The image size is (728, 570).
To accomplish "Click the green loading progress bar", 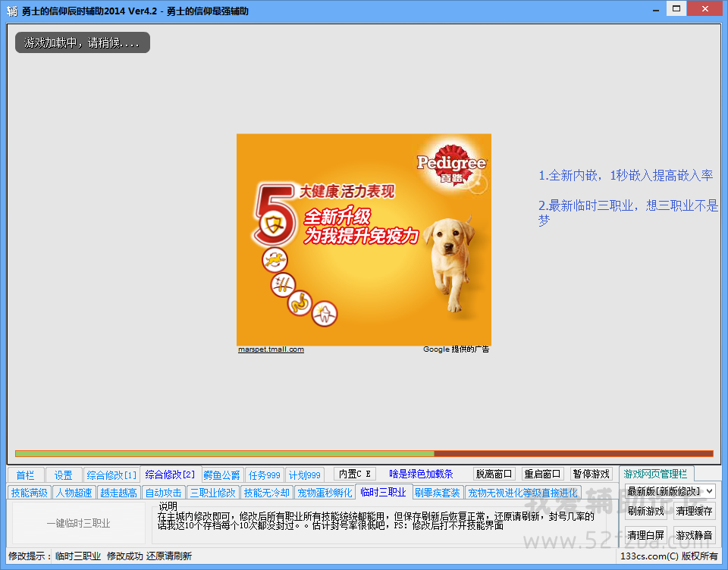I will click(x=364, y=453).
